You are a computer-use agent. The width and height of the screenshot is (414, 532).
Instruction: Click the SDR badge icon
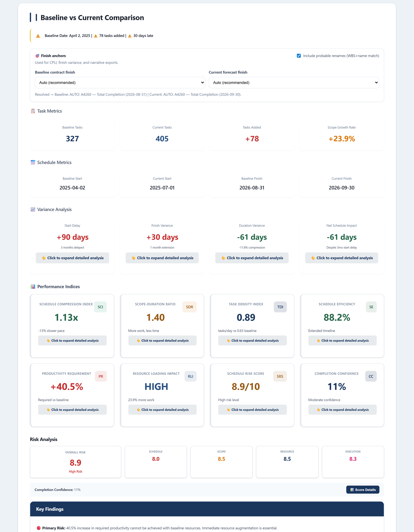click(189, 307)
